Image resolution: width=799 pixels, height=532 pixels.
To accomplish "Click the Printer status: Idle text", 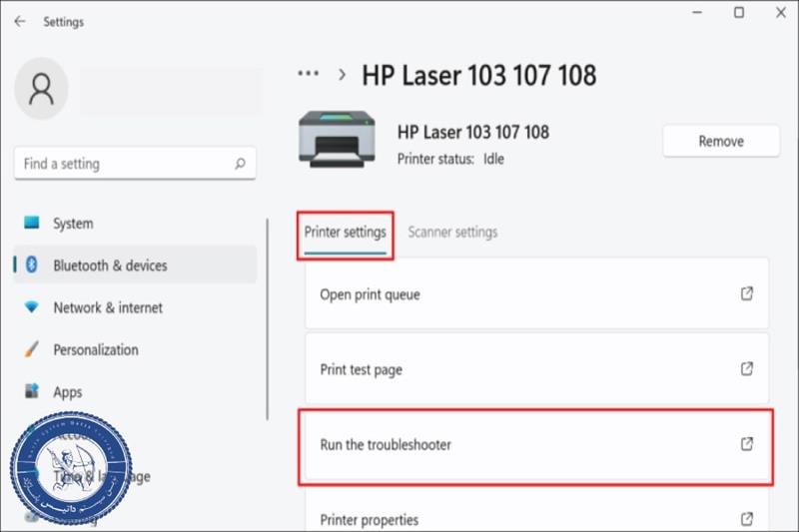I will [450, 159].
